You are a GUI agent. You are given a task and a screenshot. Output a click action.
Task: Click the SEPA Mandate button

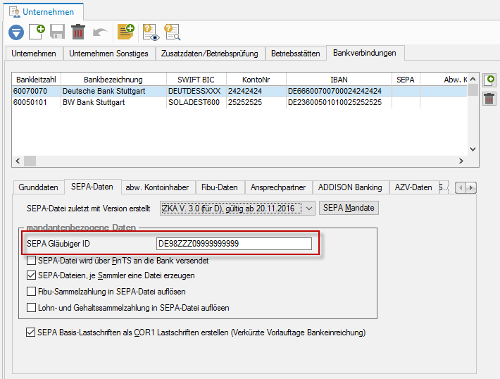pyautogui.click(x=349, y=208)
